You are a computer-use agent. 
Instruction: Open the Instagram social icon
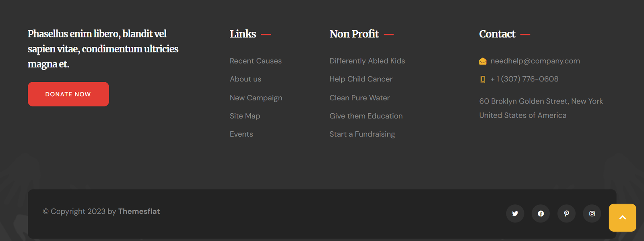592,214
